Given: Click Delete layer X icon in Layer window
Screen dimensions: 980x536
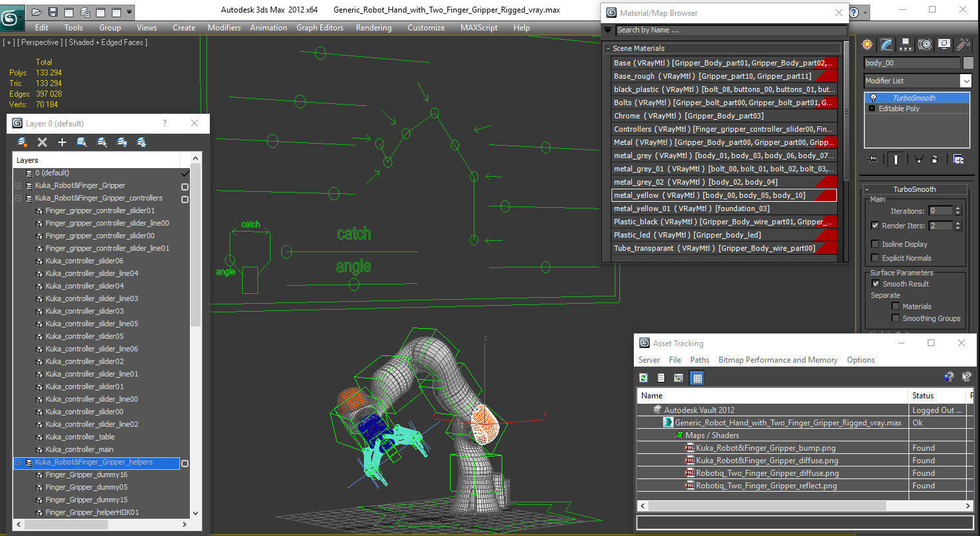Looking at the screenshot, I should point(42,142).
